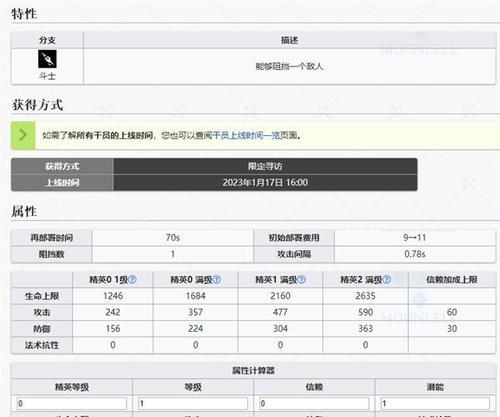The width and height of the screenshot is (500, 417).
Task: Click the 获得方式 section heading
Action: click(x=37, y=105)
